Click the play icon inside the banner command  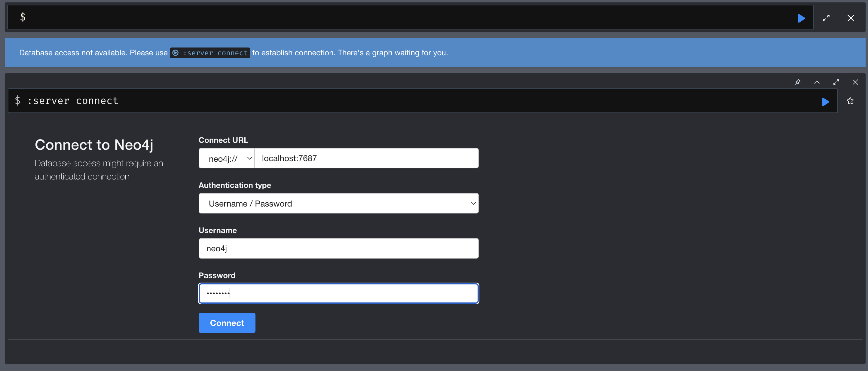[x=176, y=53]
